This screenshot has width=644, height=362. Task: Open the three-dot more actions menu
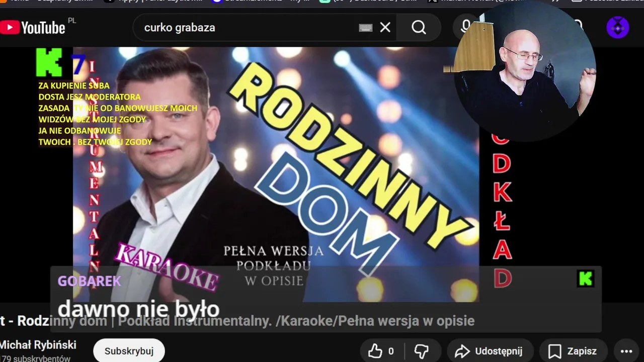626,351
